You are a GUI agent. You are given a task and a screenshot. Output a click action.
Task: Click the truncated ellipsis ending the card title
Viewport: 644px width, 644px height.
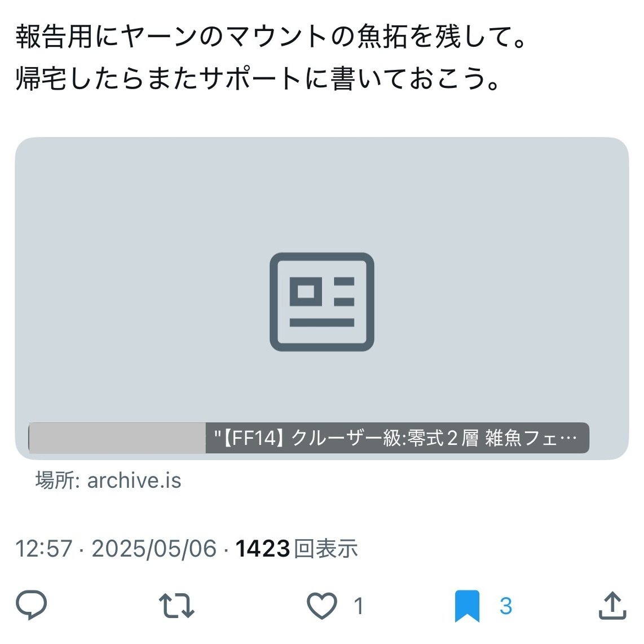point(568,438)
